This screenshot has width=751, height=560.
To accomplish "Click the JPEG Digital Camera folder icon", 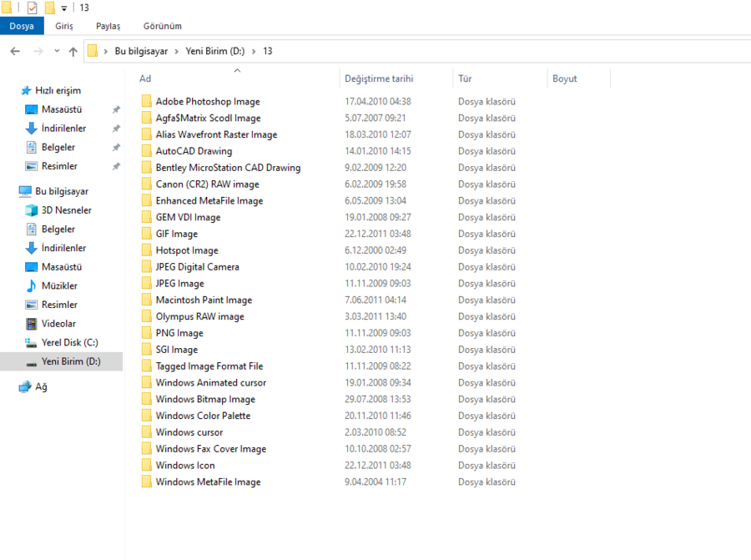I will [147, 266].
